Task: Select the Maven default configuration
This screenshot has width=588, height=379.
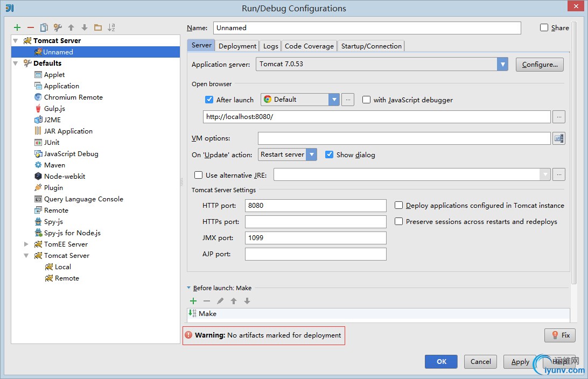Action: point(54,165)
